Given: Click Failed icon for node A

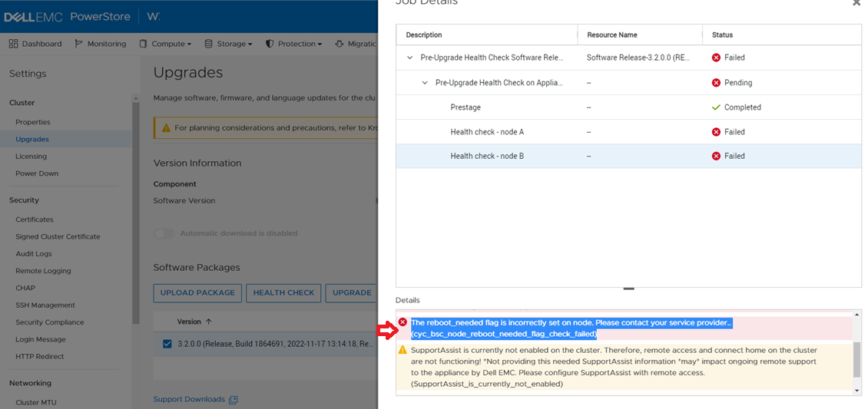Looking at the screenshot, I should click(x=716, y=131).
